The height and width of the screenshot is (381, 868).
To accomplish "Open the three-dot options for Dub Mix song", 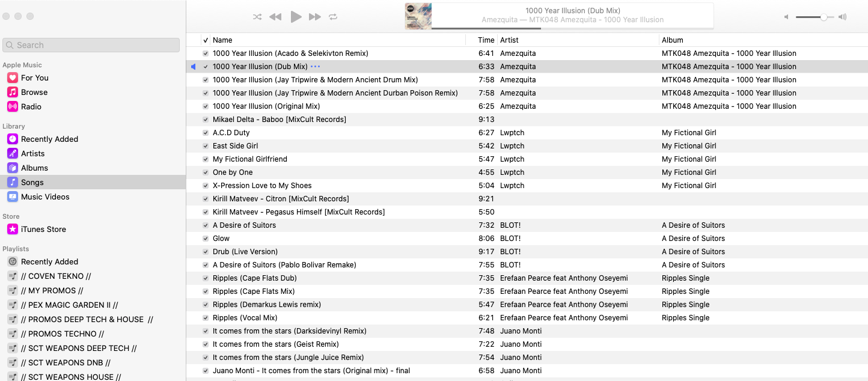I will [316, 67].
